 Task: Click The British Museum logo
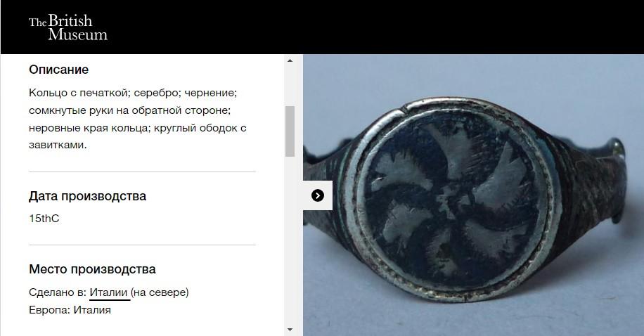[68, 27]
